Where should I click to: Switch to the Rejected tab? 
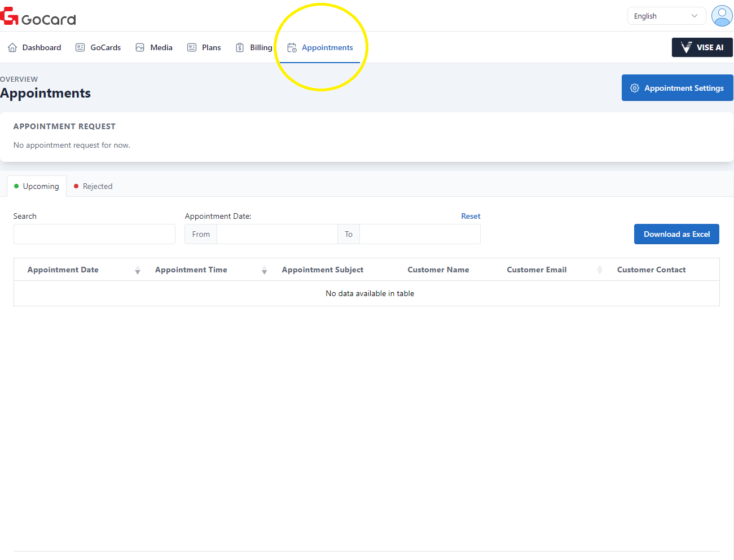pyautogui.click(x=93, y=186)
